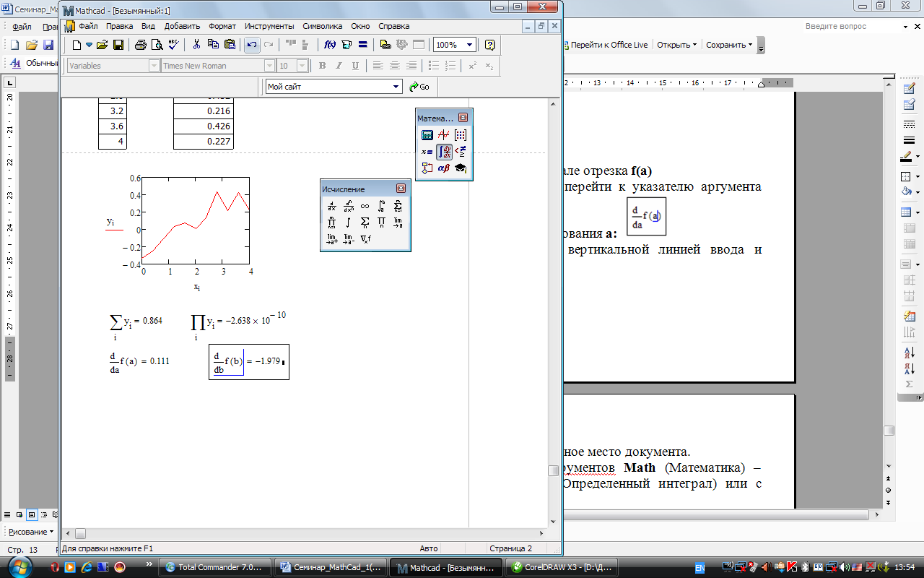Open the Variables style dropdown
The height and width of the screenshot is (578, 924).
[154, 66]
